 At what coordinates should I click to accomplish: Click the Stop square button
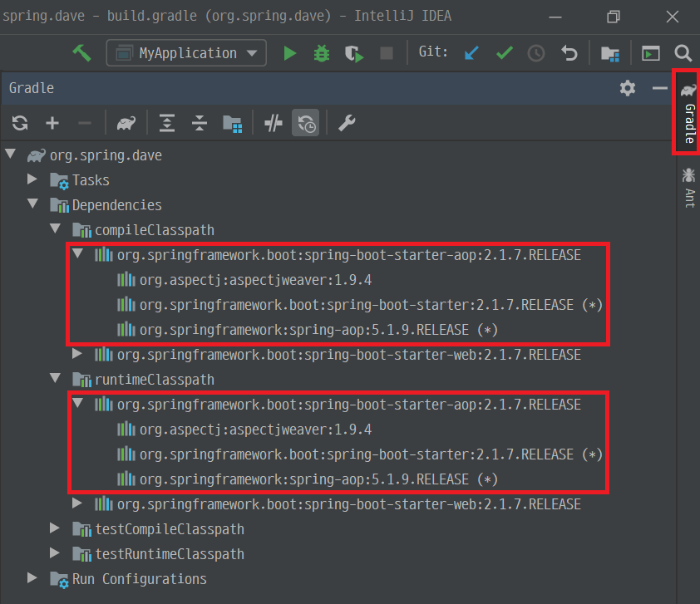pyautogui.click(x=387, y=53)
